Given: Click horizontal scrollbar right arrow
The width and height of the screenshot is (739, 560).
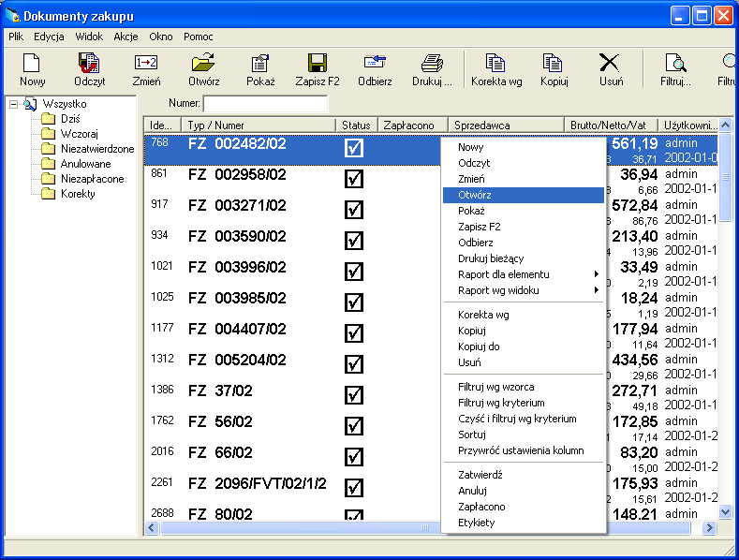Looking at the screenshot, I should [709, 528].
